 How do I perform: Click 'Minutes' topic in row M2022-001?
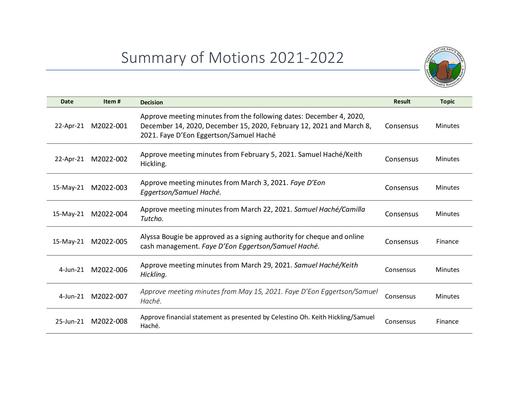(447, 126)
